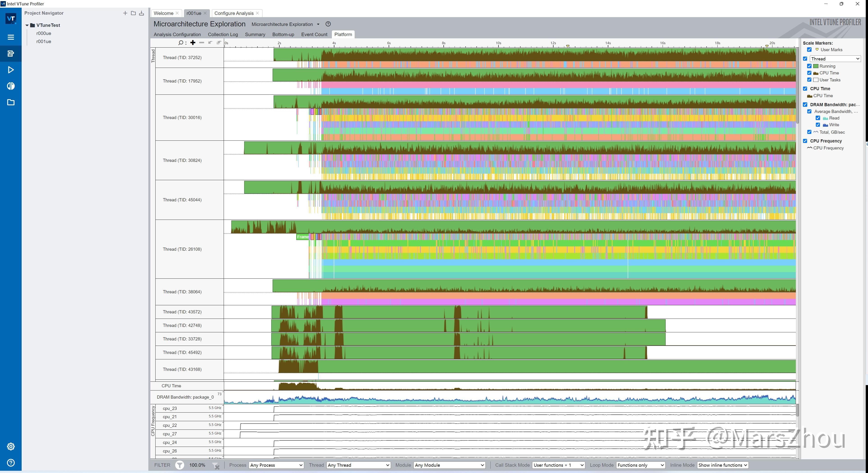Open the Summary tab
The height and width of the screenshot is (473, 868).
point(255,34)
